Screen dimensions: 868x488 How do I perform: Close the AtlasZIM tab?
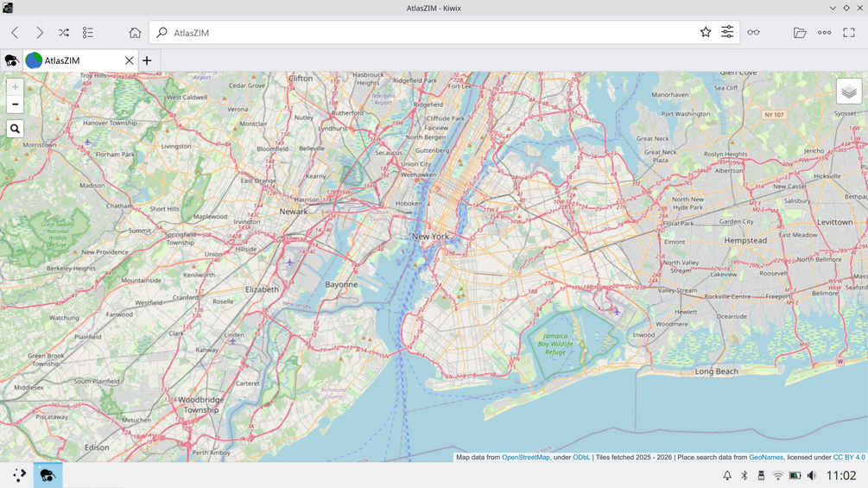[129, 60]
